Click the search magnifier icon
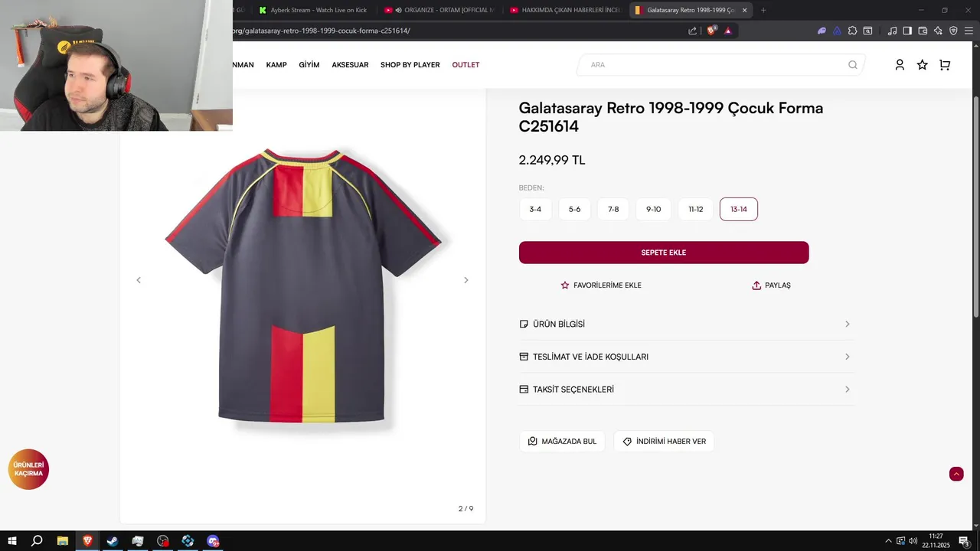This screenshot has width=980, height=551. click(x=852, y=65)
